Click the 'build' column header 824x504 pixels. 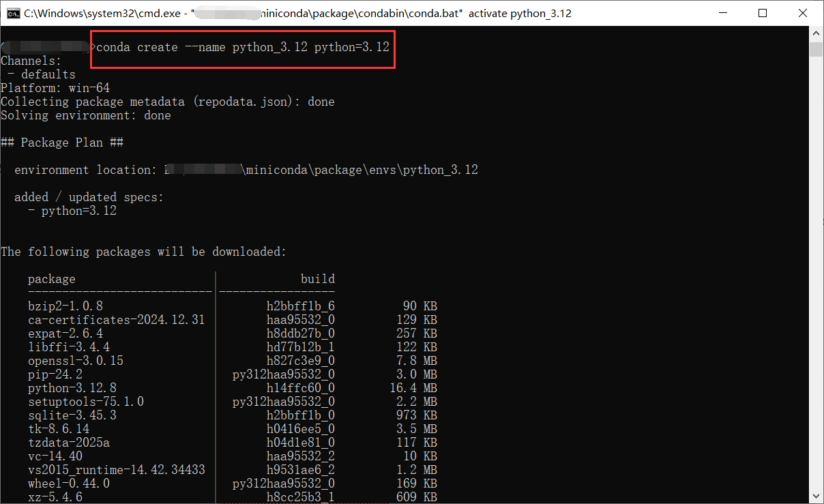tap(318, 279)
